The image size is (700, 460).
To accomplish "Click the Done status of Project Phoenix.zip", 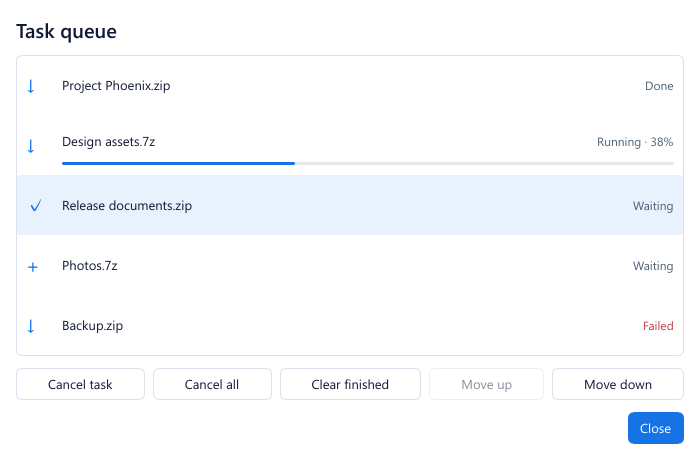I will coord(659,86).
